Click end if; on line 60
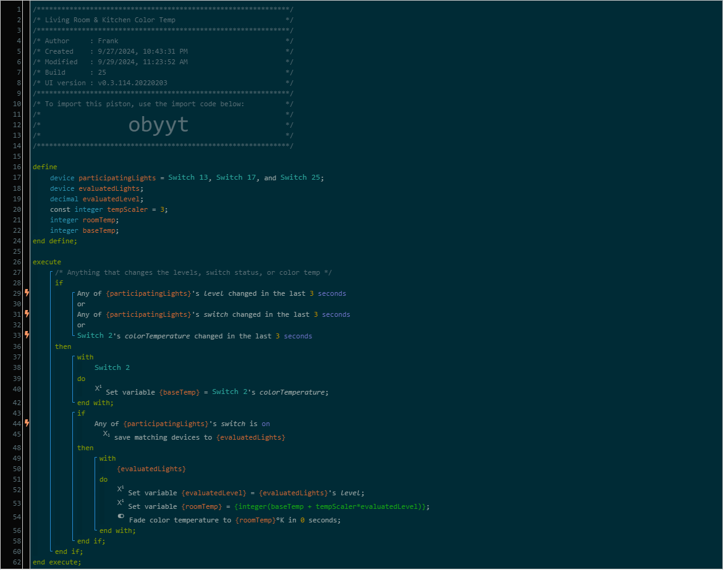Viewport: 728px width, 570px height. coord(69,552)
